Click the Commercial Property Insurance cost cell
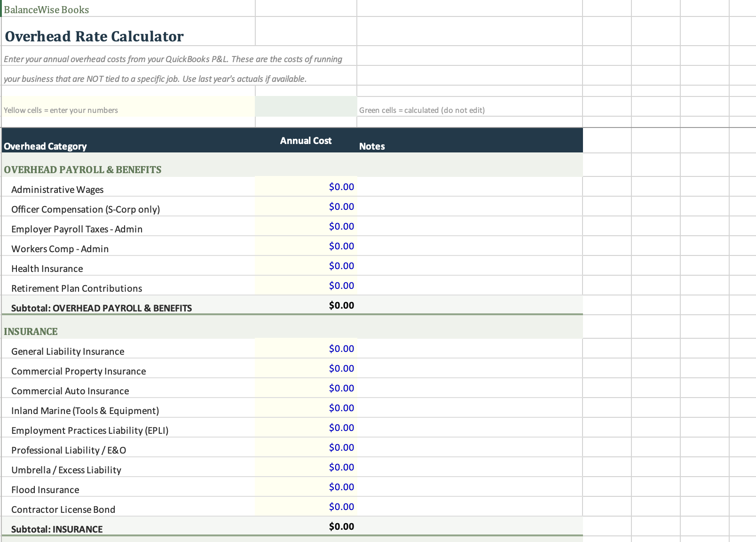 [306, 368]
